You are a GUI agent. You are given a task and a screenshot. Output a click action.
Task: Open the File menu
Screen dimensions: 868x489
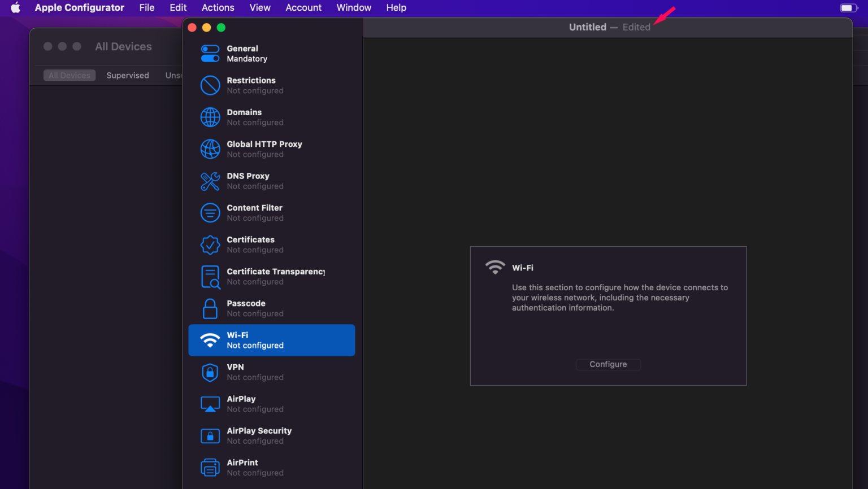point(147,8)
